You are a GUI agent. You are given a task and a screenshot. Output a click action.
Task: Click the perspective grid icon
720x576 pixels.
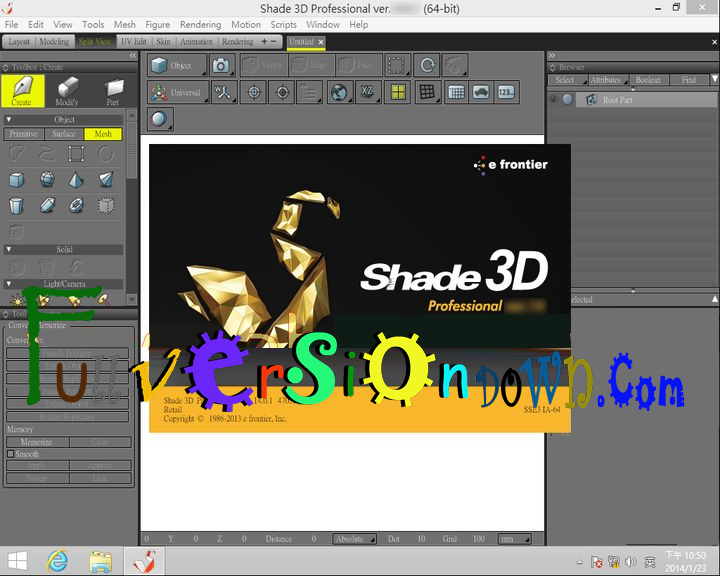click(x=427, y=92)
